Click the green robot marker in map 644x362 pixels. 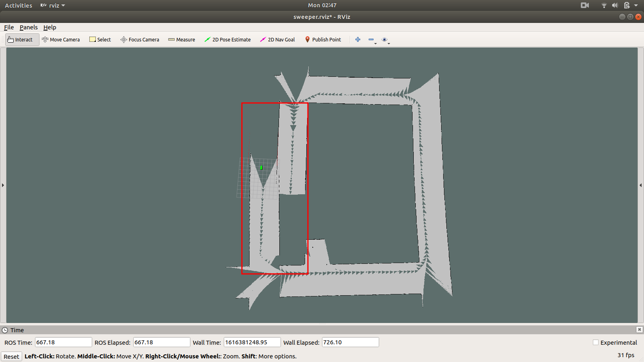[x=261, y=168]
